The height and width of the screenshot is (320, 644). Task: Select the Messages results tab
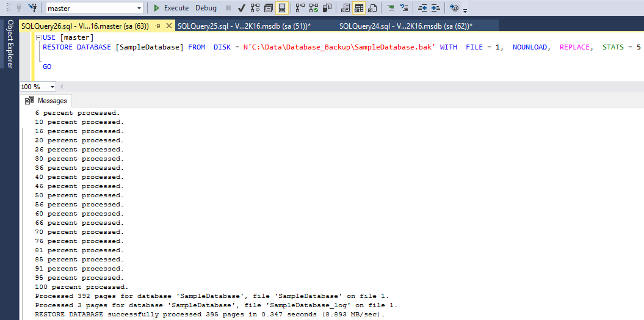point(46,101)
